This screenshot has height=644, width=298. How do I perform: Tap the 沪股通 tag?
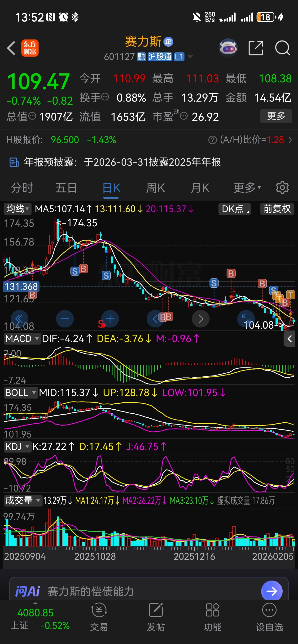[x=160, y=57]
